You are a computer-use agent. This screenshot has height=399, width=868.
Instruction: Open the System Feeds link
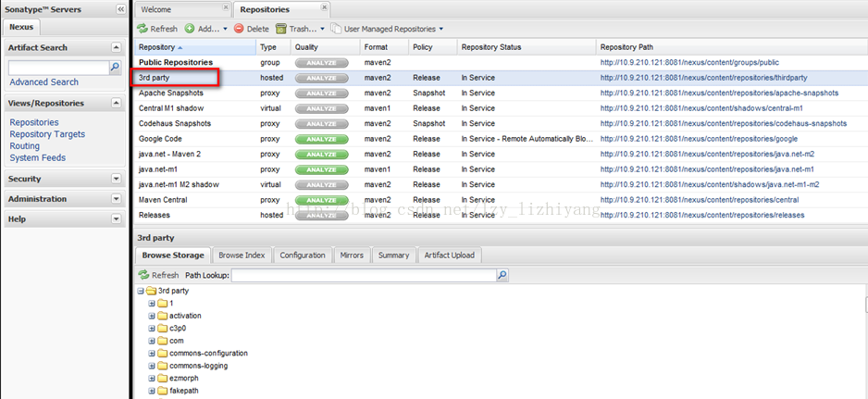[x=38, y=158]
